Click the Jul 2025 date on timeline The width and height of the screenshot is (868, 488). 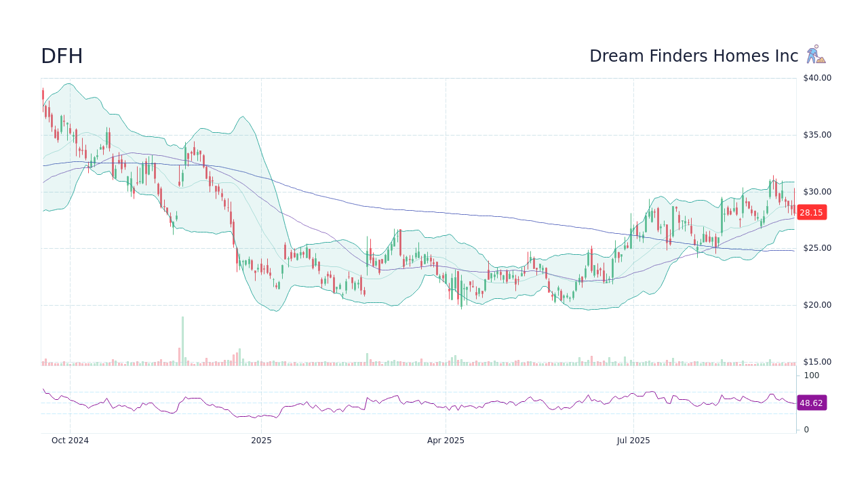[633, 440]
